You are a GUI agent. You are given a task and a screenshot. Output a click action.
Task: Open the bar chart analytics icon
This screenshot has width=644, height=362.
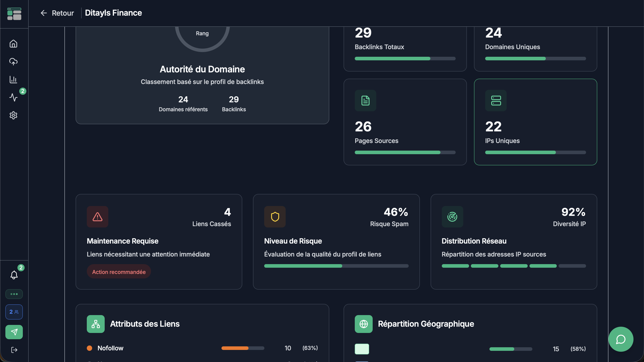[13, 79]
